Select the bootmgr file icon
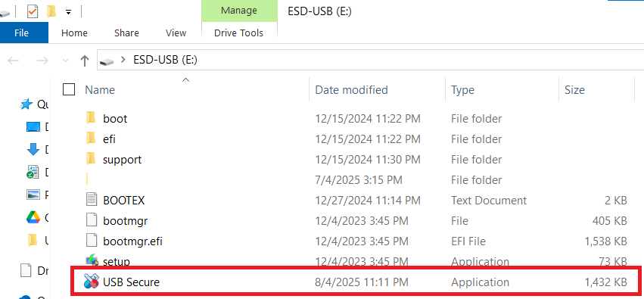Viewport: 644px width, 299px height. point(91,220)
